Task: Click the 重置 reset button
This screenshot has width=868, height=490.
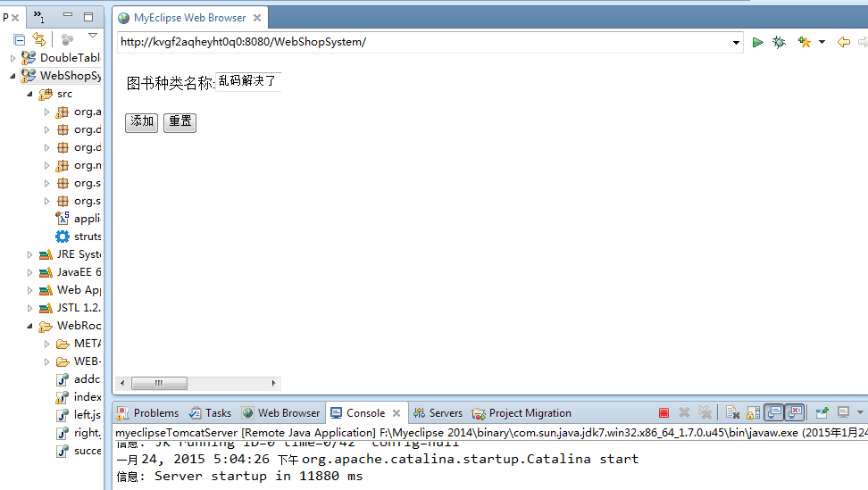Action: [179, 122]
